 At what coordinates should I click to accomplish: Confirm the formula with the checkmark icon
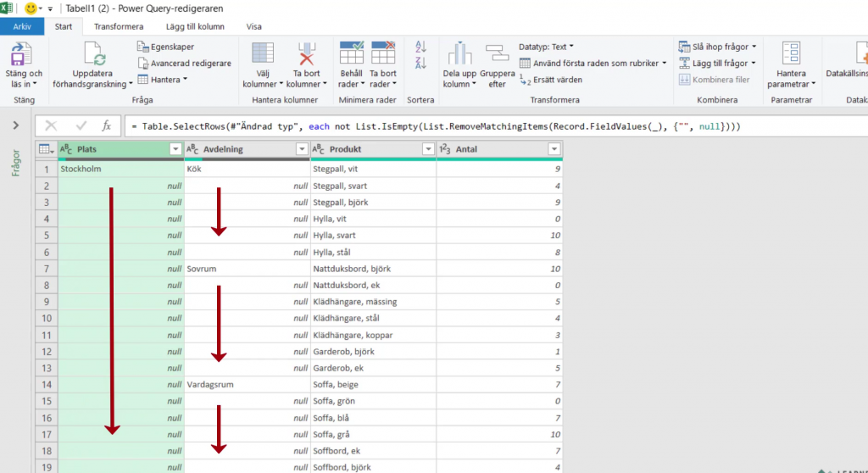click(81, 126)
